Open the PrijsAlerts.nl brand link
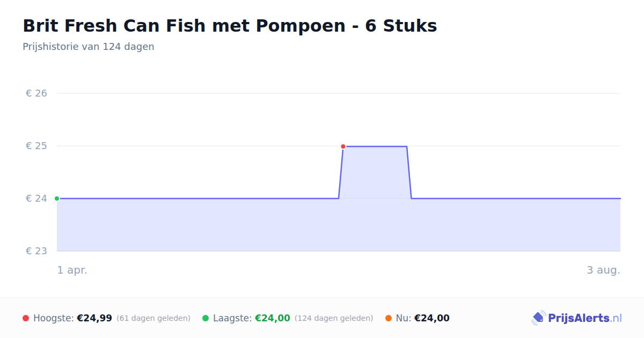 (x=576, y=318)
